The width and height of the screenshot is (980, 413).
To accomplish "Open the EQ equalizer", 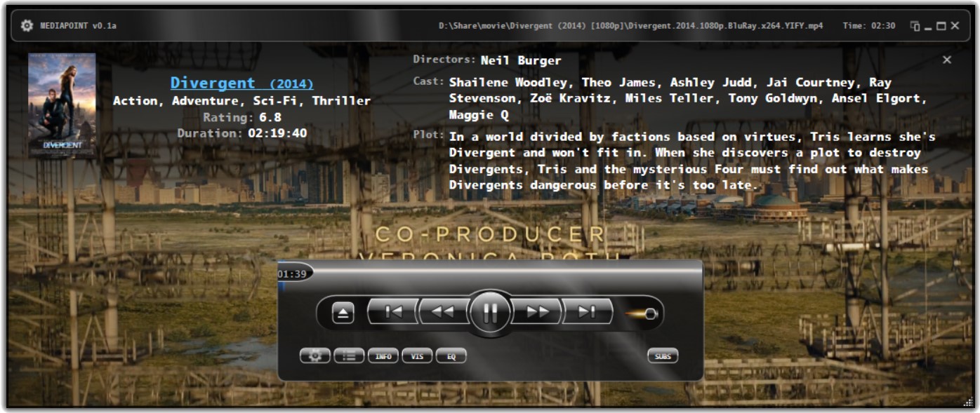I will coord(451,356).
